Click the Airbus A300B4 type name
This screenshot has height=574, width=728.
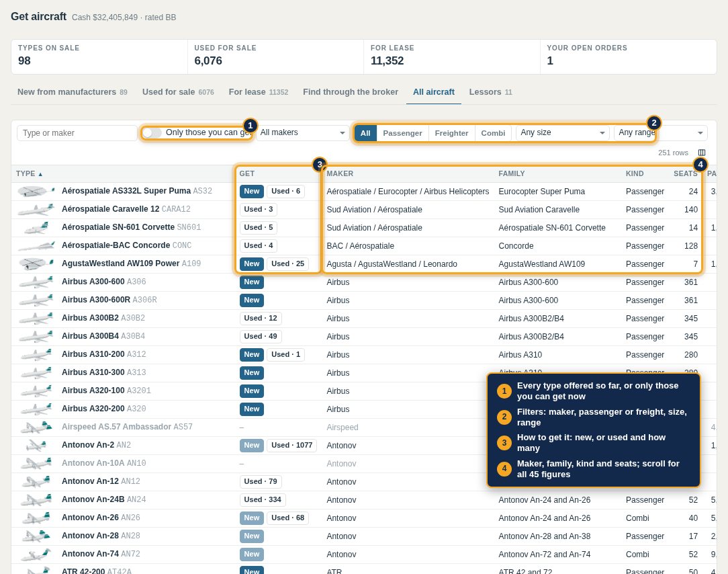click(90, 336)
